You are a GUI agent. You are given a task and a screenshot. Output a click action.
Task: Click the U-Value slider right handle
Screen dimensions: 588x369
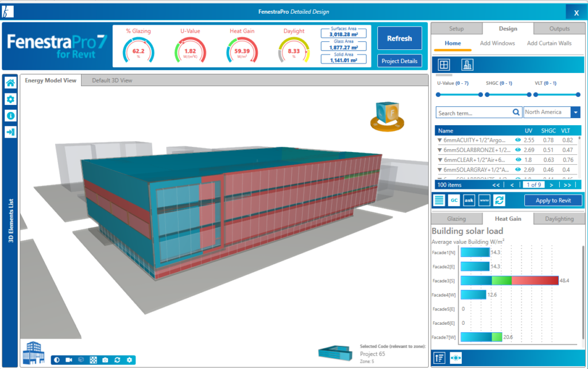point(481,95)
